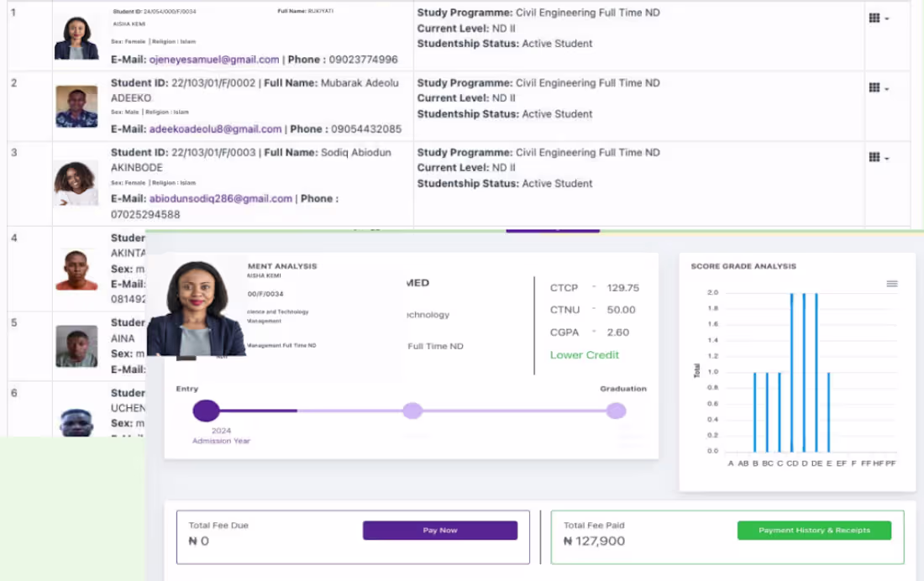Click the DE grade bar in the chart

click(816, 373)
